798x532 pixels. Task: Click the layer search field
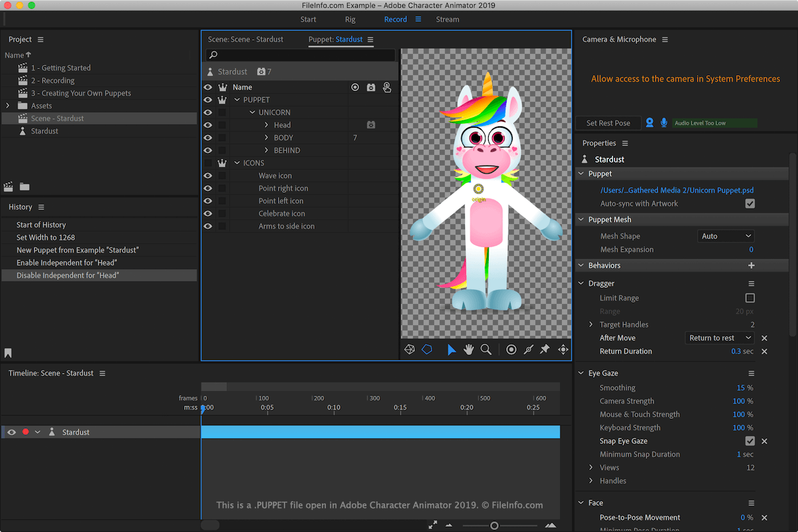point(301,55)
